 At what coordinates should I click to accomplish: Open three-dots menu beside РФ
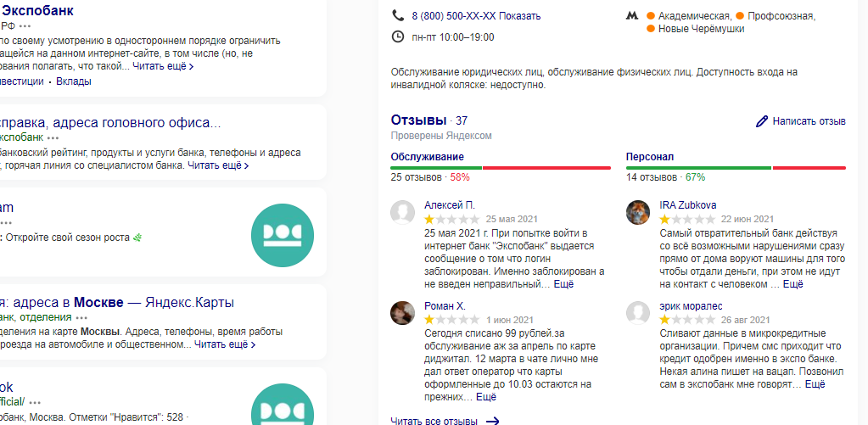point(25,26)
